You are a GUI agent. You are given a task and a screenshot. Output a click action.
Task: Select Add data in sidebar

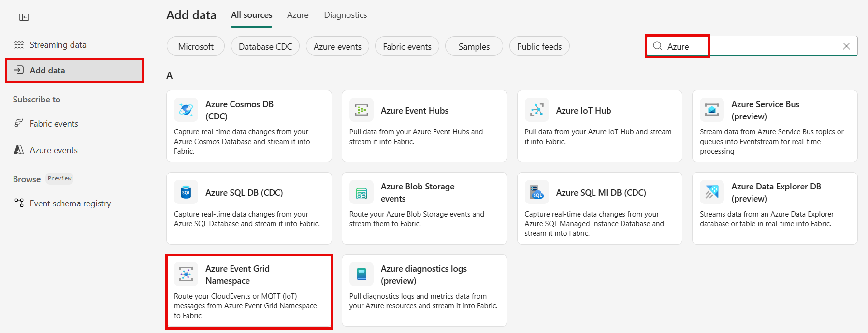pyautogui.click(x=74, y=70)
